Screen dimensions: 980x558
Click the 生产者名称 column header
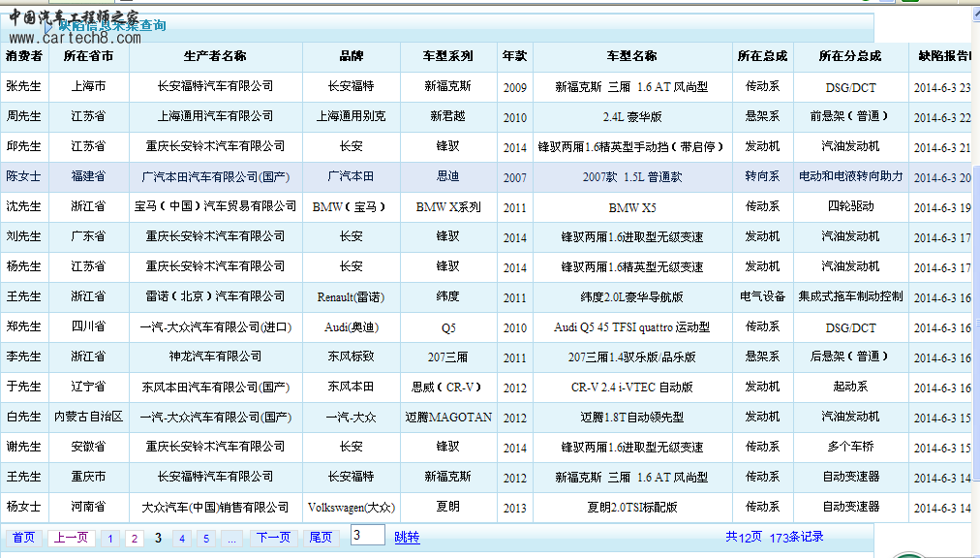tap(216, 57)
